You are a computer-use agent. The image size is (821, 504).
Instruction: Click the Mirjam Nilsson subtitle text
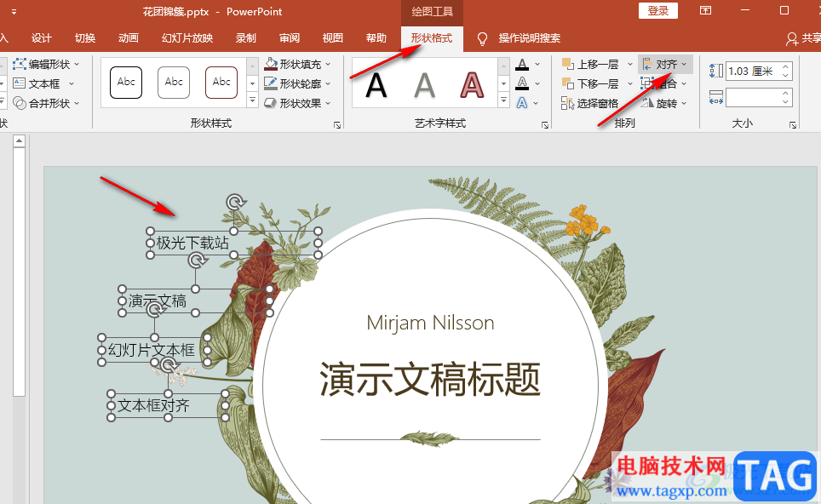(430, 323)
